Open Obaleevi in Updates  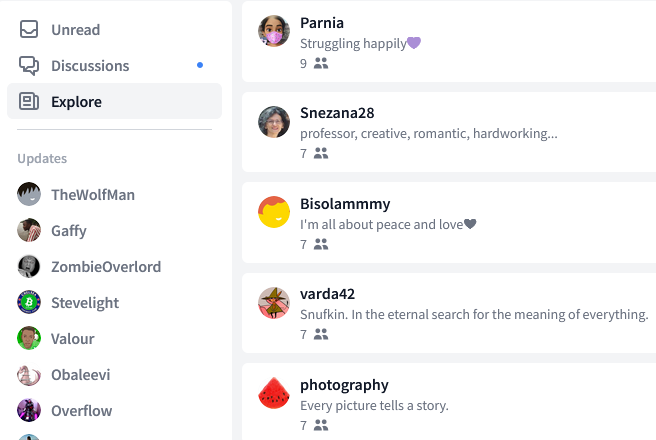coord(64,374)
